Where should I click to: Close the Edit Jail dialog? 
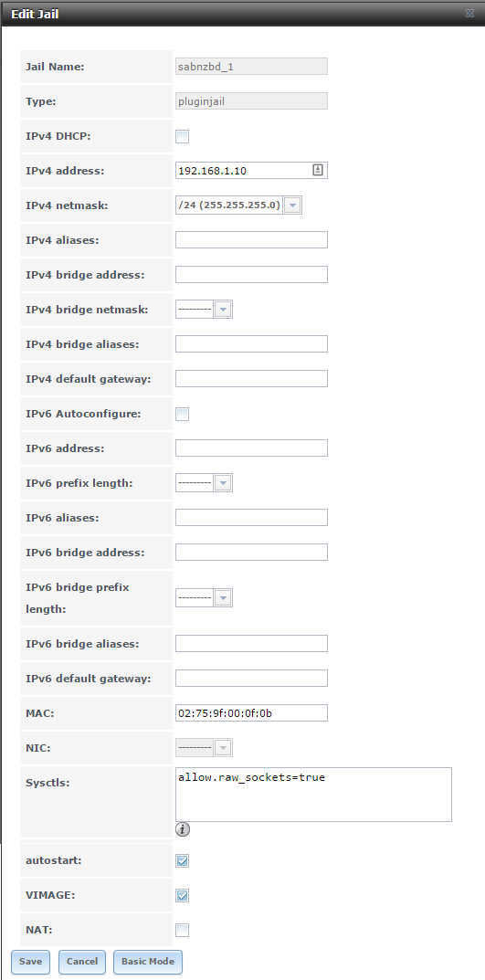pyautogui.click(x=469, y=13)
